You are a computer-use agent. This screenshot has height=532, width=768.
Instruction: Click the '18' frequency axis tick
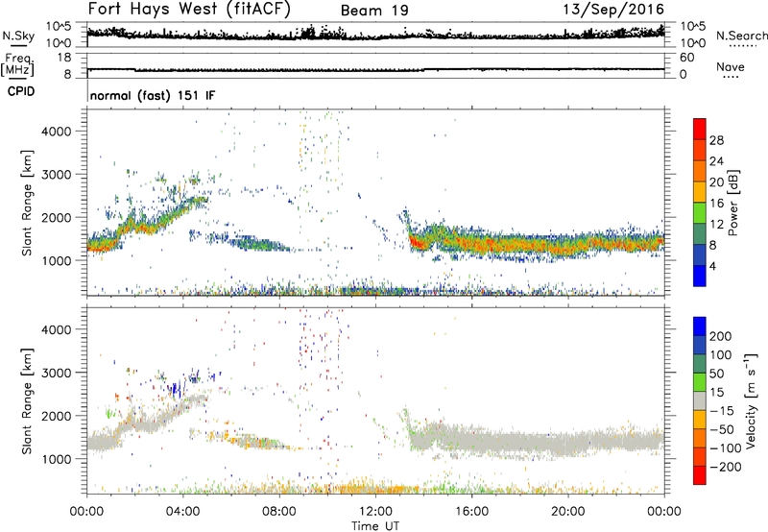pos(64,58)
